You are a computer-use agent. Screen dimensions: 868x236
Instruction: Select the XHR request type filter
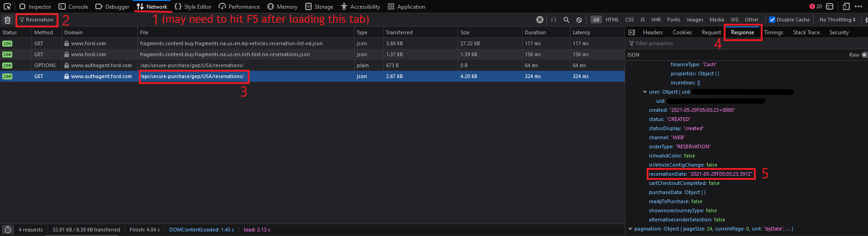(656, 20)
